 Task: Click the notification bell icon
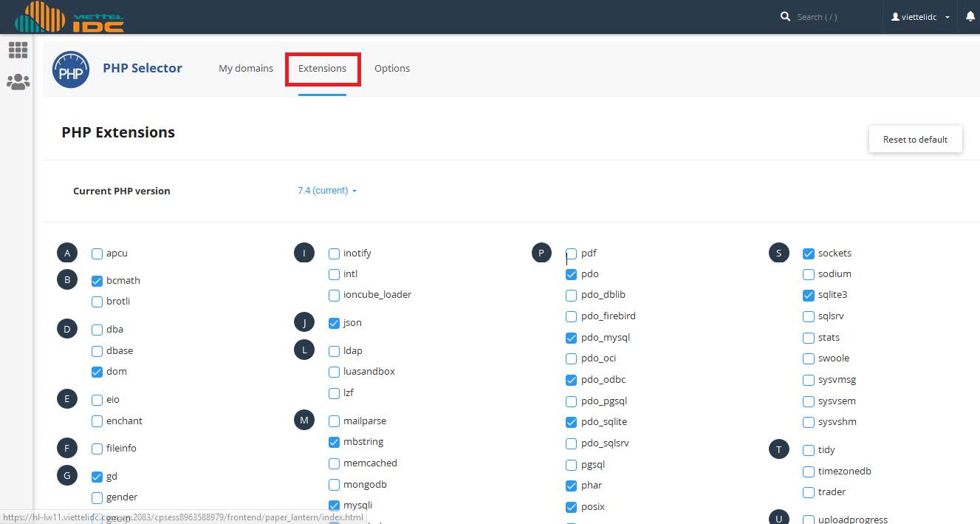(x=971, y=15)
